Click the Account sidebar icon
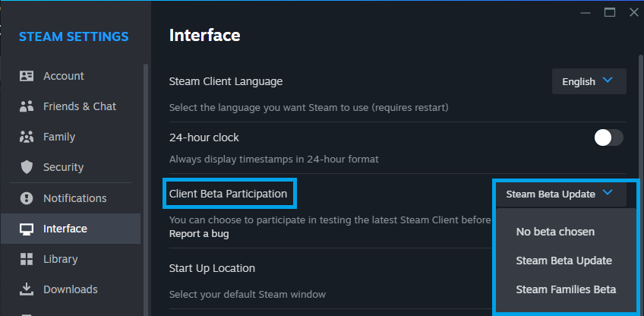The image size is (644, 316). [x=27, y=76]
